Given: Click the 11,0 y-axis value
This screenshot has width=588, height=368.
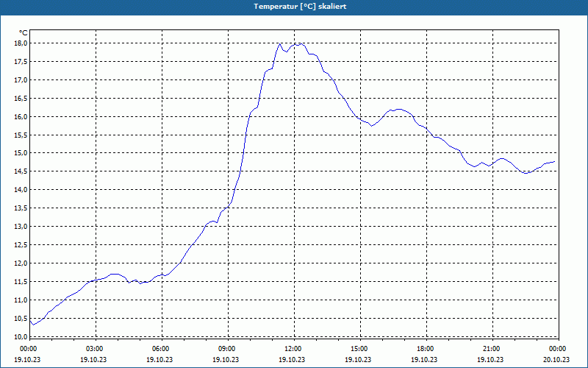Looking at the screenshot, I should pos(21,300).
